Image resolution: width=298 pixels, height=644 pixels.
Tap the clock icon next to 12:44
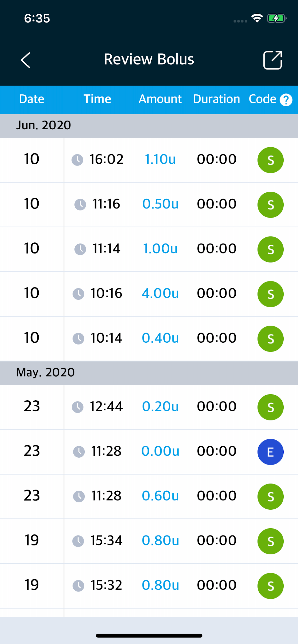click(x=78, y=407)
